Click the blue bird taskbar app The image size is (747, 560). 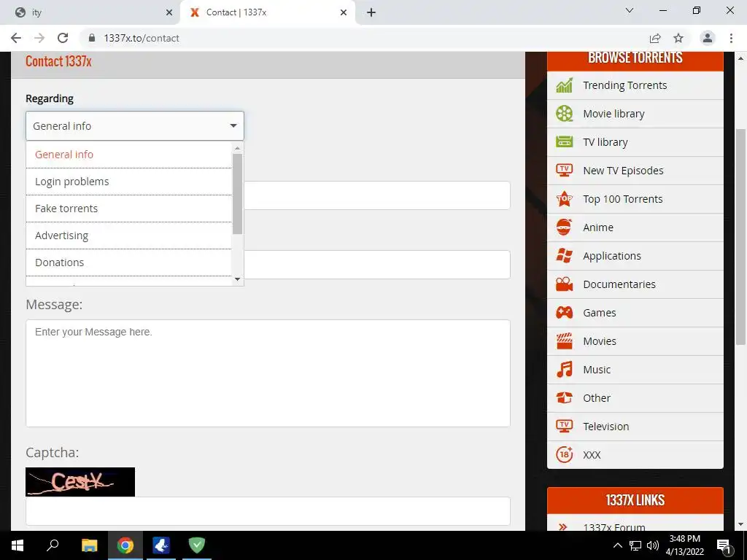(161, 545)
